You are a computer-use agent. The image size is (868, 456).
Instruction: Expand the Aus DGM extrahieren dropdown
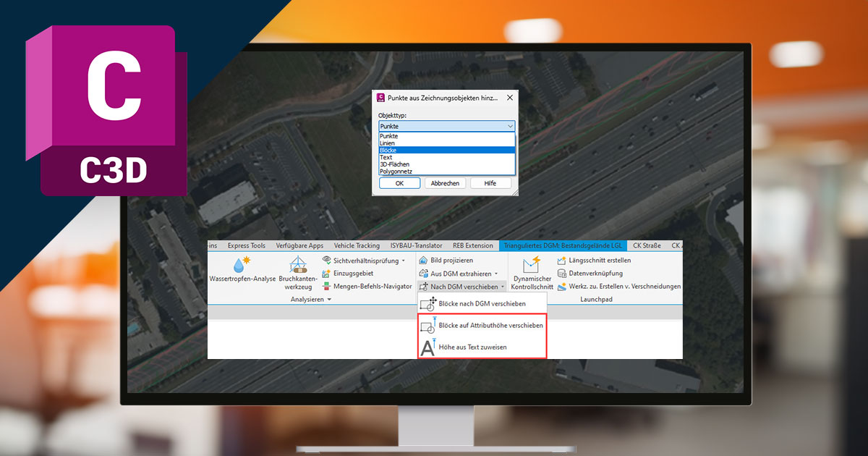tap(496, 274)
